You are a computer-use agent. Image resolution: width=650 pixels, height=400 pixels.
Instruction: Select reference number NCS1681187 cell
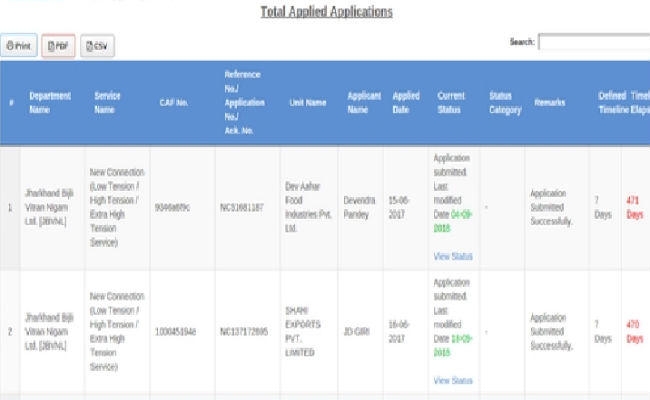(242, 207)
